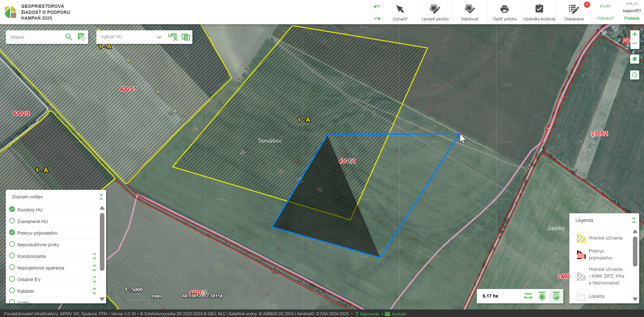Image resolution: width=644 pixels, height=317 pixels.
Task: Open the Nápoveda help link
Action: tap(369, 314)
